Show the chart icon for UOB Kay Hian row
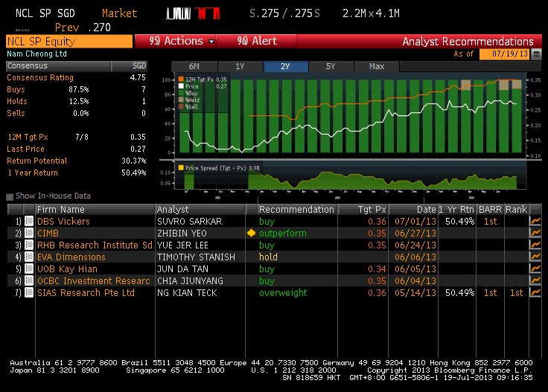 tap(535, 269)
